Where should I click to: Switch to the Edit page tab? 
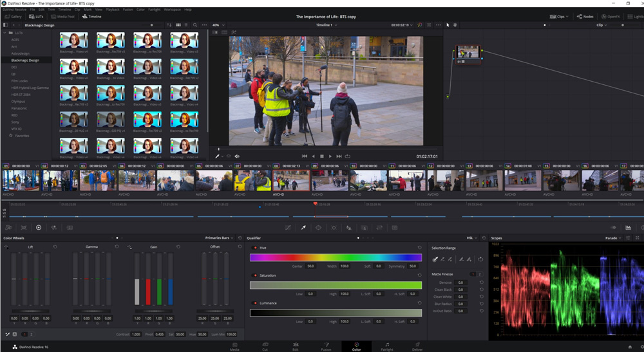pyautogui.click(x=296, y=346)
